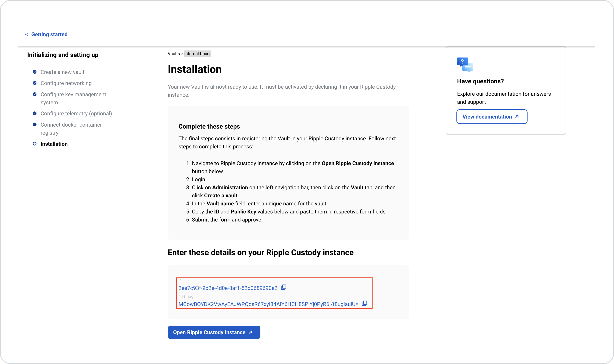Click the Enter these details heading
Screen dimensions: 614x364
pyautogui.click(x=261, y=253)
